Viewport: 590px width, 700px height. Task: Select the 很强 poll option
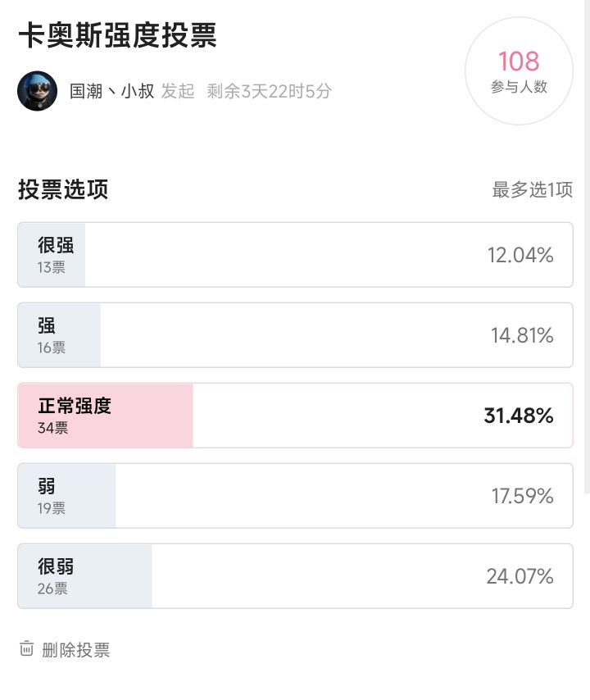295,255
